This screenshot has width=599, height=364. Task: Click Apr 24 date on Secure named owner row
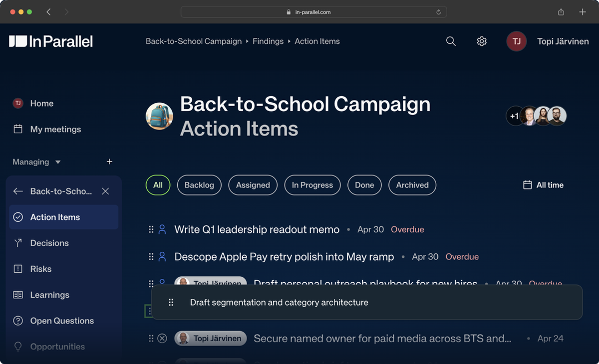(x=551, y=338)
